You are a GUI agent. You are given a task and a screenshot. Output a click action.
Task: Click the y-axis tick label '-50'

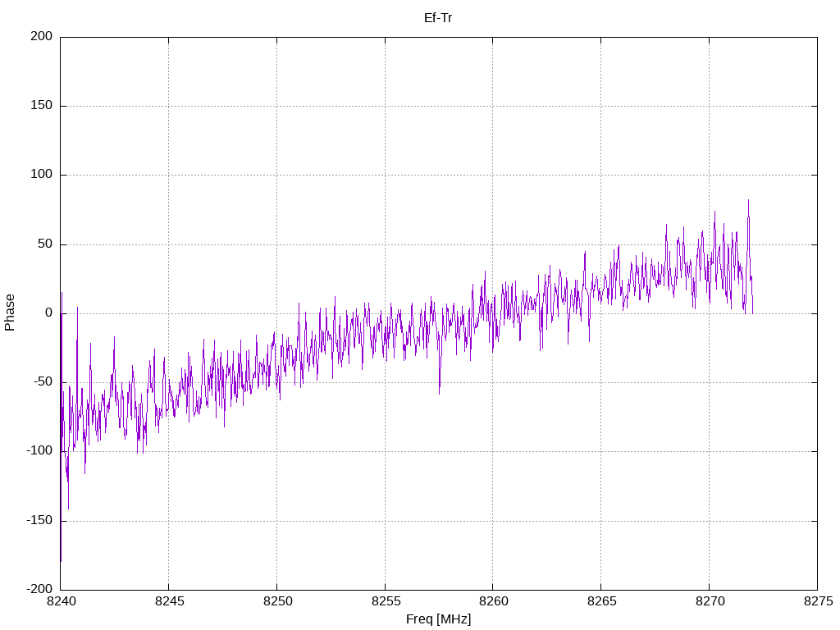(x=43, y=382)
